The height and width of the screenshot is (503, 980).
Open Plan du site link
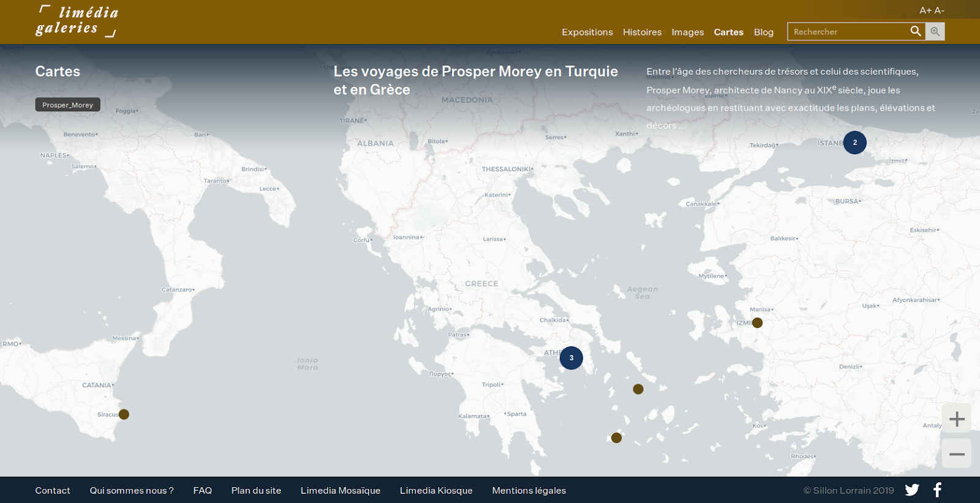pos(256,490)
